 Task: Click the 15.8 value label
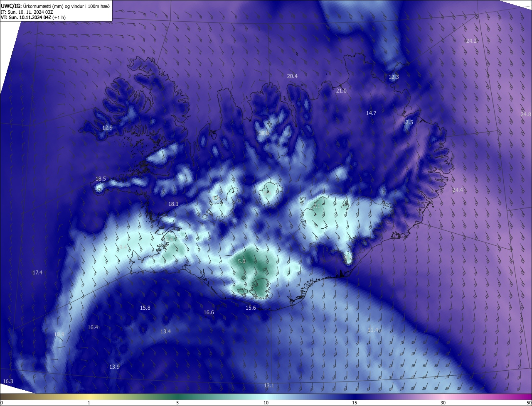(145, 308)
